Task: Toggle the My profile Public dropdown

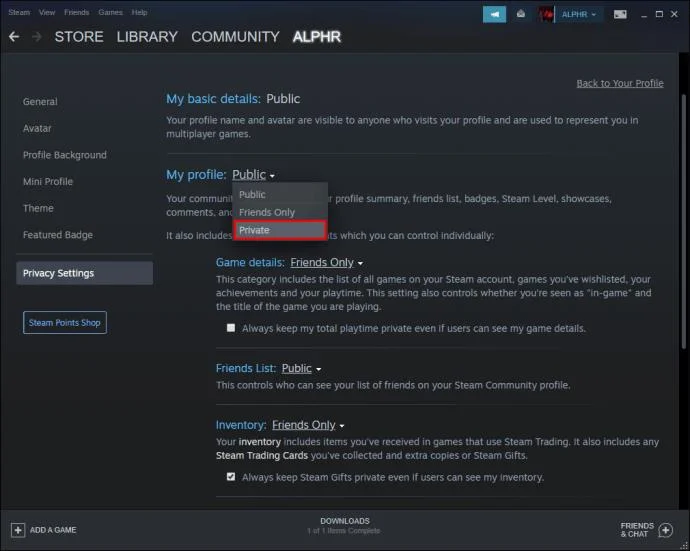Action: [253, 175]
